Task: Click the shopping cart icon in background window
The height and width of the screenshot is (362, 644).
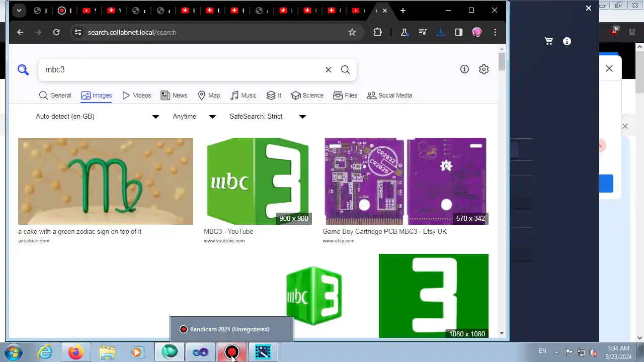Action: click(x=549, y=41)
